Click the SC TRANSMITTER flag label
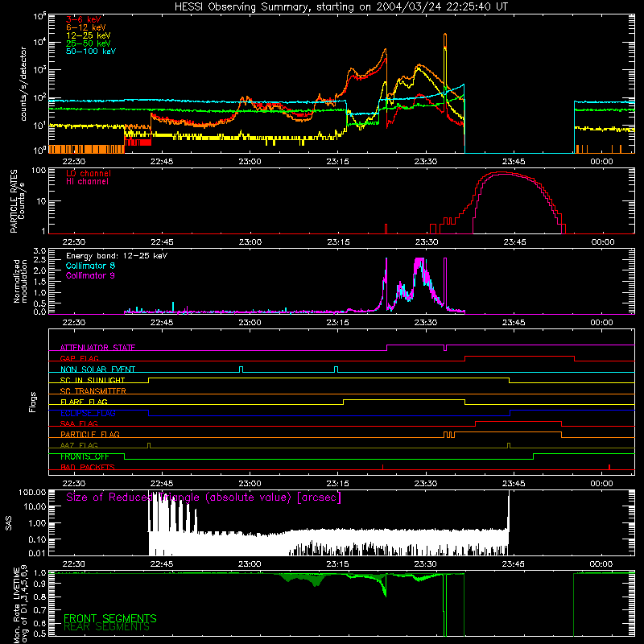This screenshot has width=644, height=644. (x=93, y=391)
